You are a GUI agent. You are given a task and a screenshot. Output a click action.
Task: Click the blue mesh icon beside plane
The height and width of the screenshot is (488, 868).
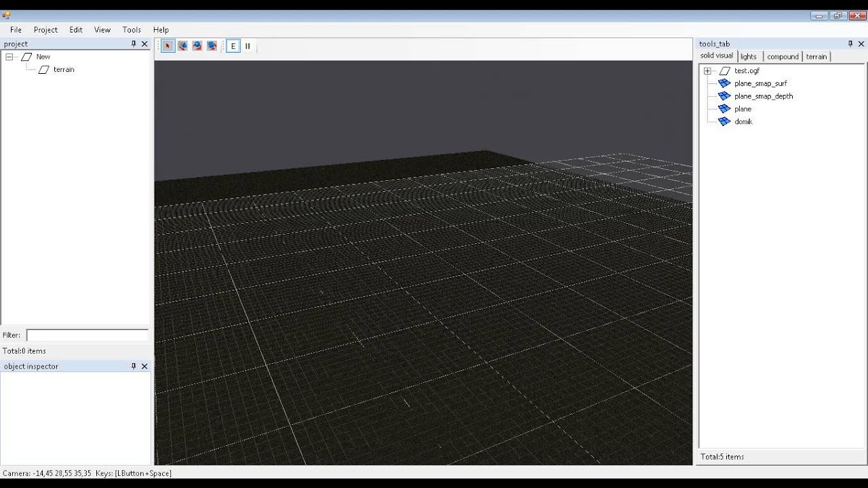(x=724, y=109)
